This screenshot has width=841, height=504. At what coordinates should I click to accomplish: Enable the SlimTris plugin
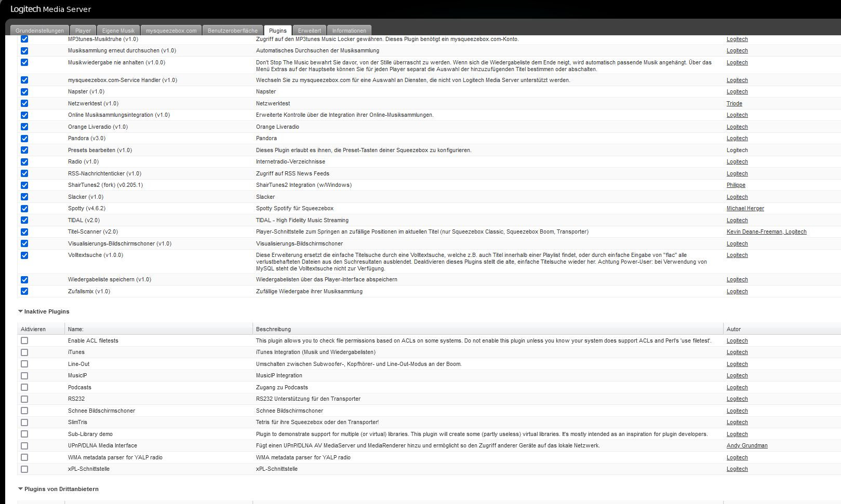click(x=24, y=423)
